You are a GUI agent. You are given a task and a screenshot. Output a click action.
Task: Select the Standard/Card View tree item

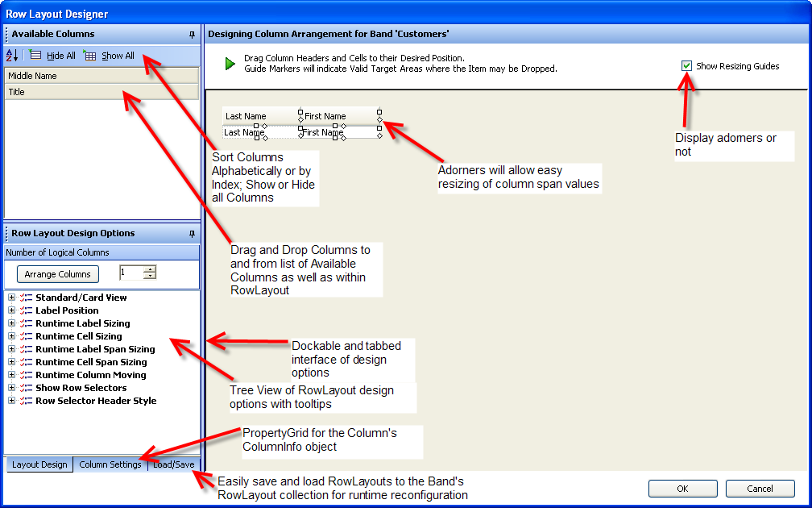coord(81,298)
